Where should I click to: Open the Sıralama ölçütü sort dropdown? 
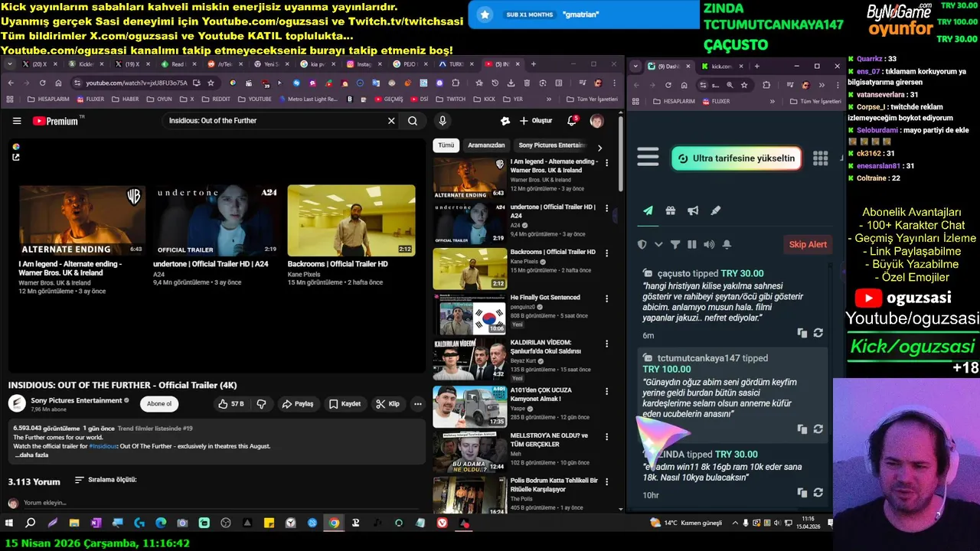[106, 480]
